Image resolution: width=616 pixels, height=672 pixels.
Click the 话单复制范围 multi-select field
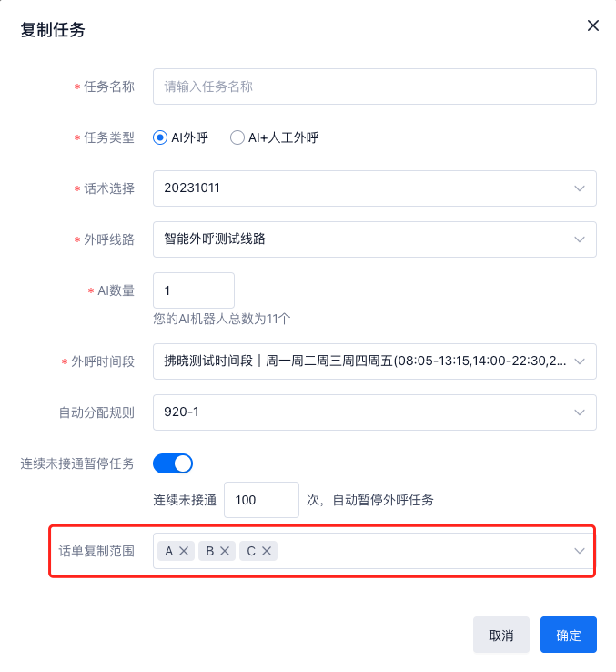(419, 551)
